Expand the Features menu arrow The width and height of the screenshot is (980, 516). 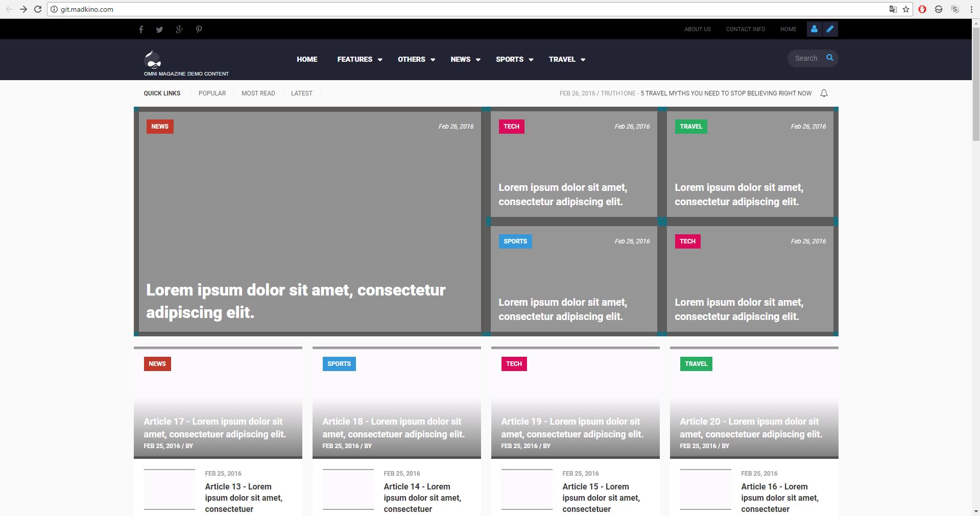[380, 60]
